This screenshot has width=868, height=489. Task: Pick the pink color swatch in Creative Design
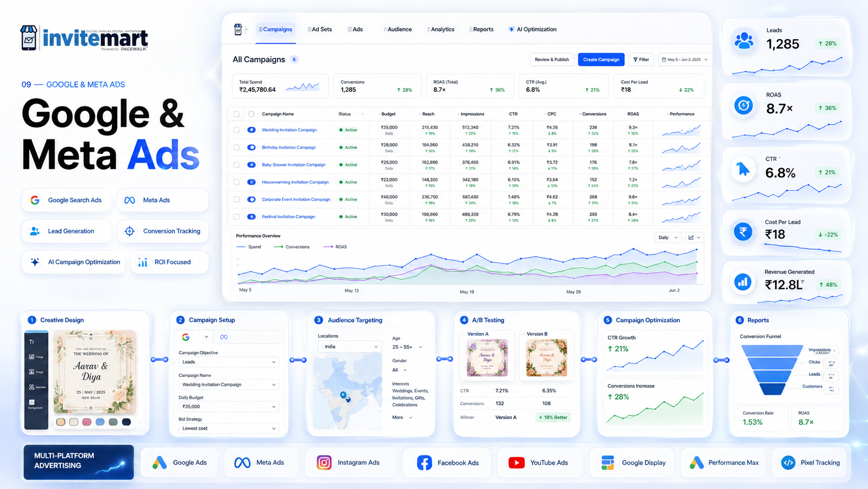pyautogui.click(x=87, y=422)
